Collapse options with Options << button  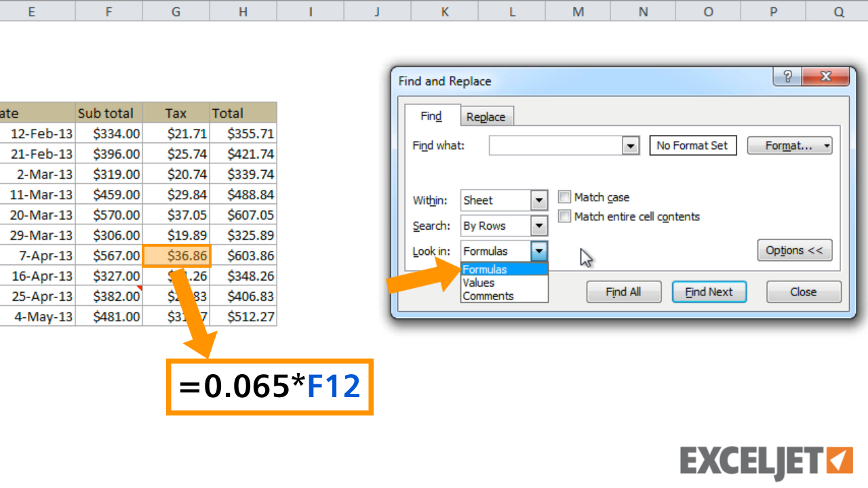[x=794, y=251]
